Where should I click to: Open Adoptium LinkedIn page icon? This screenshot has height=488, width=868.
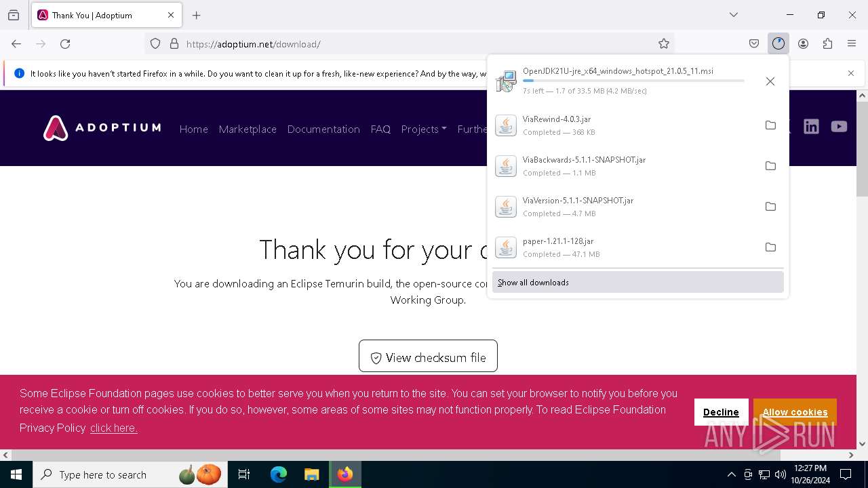(811, 127)
